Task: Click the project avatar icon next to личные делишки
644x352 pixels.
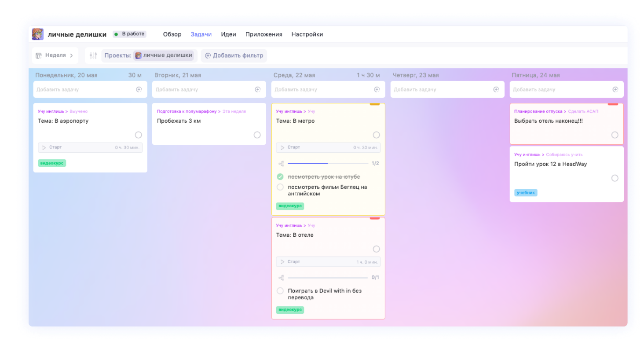Action: tap(38, 34)
